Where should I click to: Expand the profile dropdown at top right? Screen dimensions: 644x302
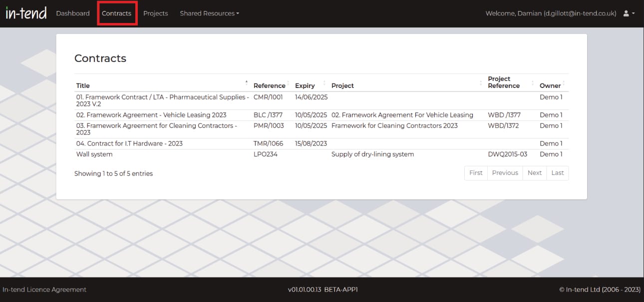[x=628, y=13]
